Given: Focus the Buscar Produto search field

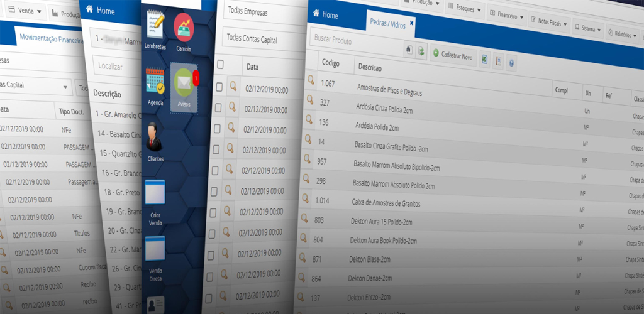Looking at the screenshot, I should 357,41.
